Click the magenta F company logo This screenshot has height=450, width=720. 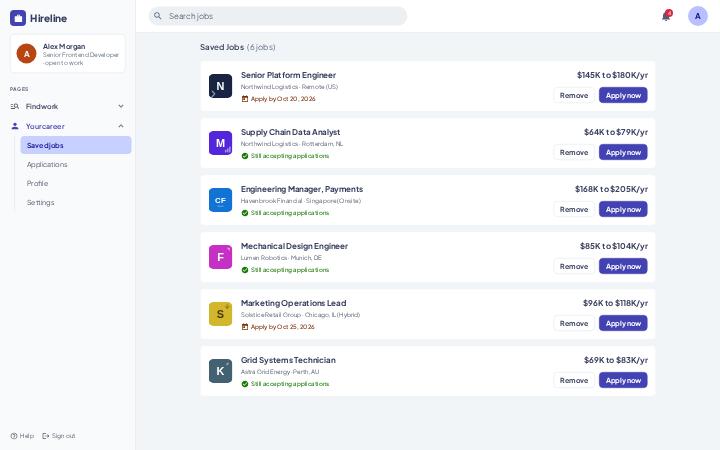pyautogui.click(x=220, y=257)
